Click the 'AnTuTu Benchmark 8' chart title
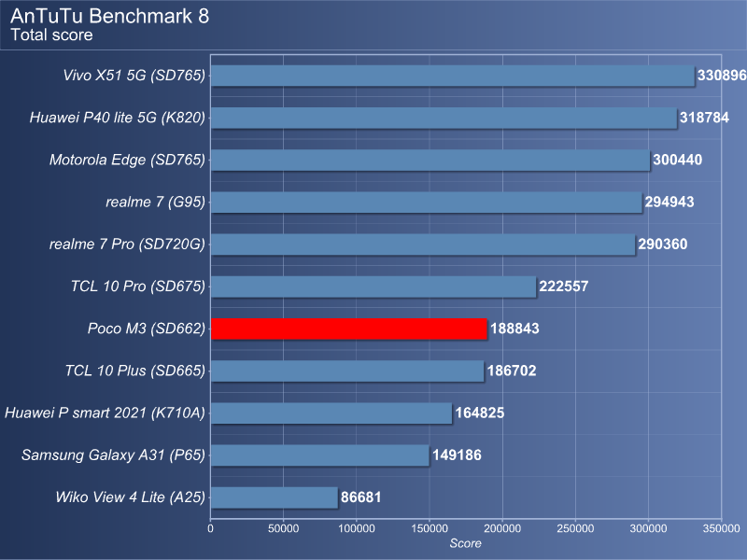 109,16
